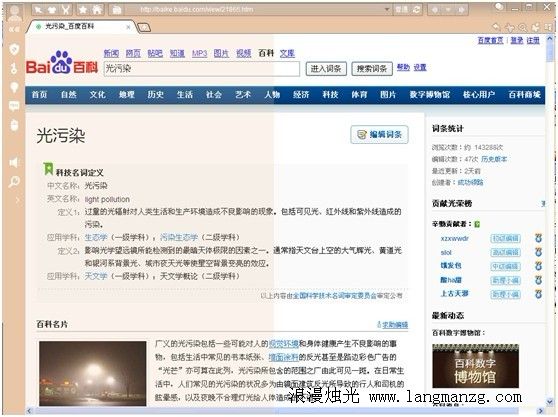Click the 进入词条 button
This screenshot has height=417, width=558.
point(326,69)
